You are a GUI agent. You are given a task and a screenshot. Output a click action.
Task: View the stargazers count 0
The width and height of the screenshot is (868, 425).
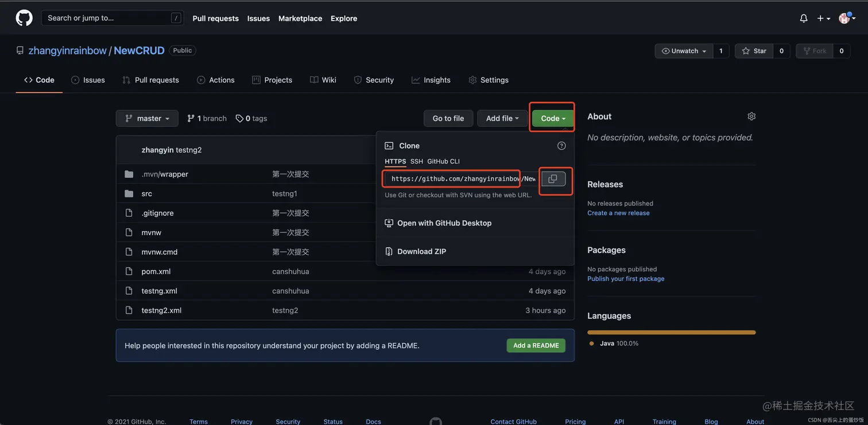coord(781,51)
